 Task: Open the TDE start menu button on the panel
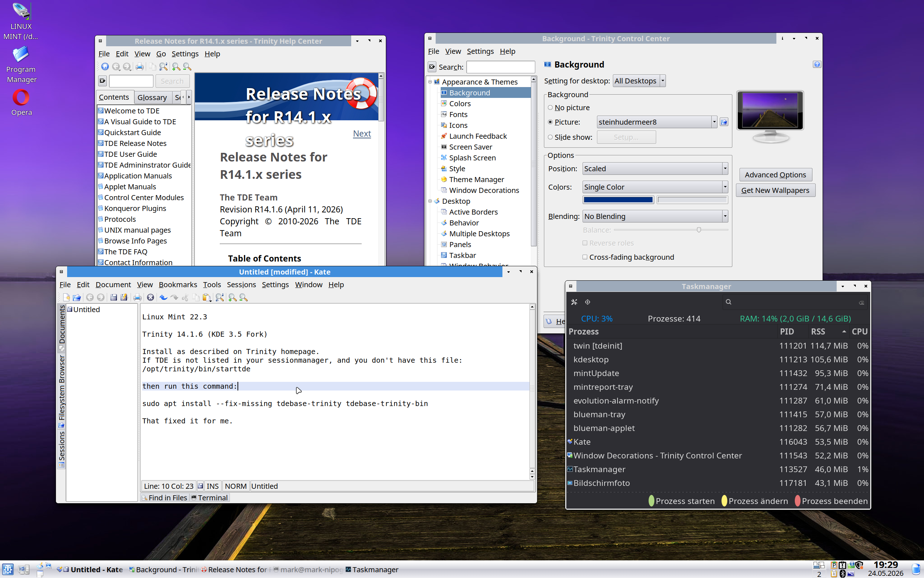[8, 569]
